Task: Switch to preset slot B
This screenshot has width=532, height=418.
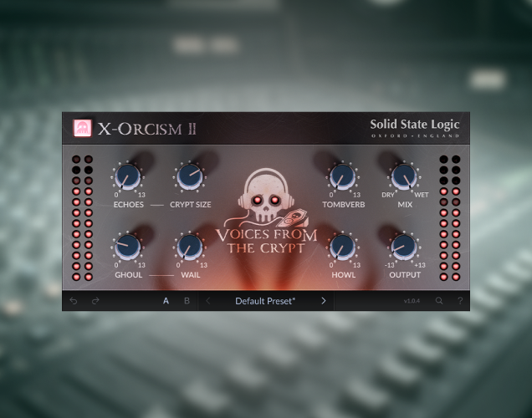Action: click(x=187, y=301)
